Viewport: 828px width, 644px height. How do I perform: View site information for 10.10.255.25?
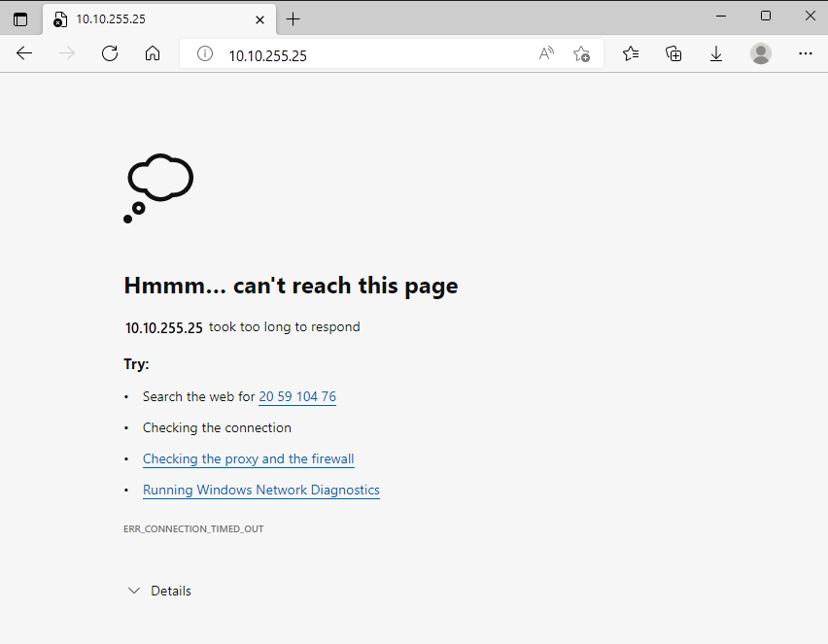[204, 53]
